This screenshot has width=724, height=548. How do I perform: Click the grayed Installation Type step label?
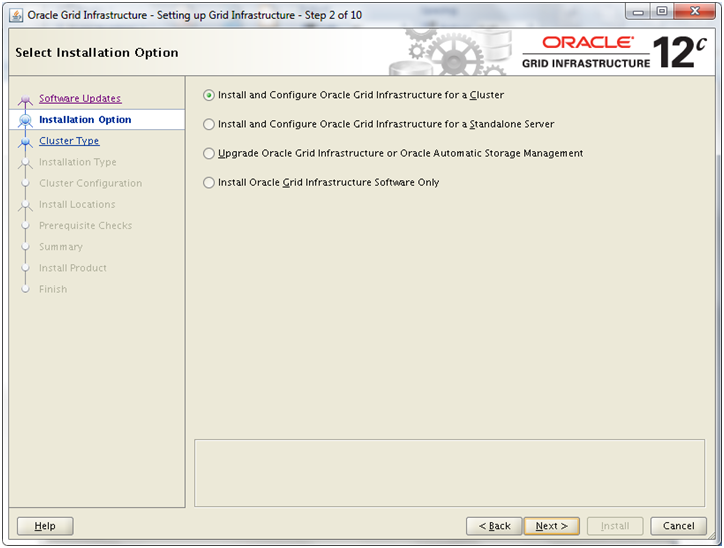pos(78,162)
